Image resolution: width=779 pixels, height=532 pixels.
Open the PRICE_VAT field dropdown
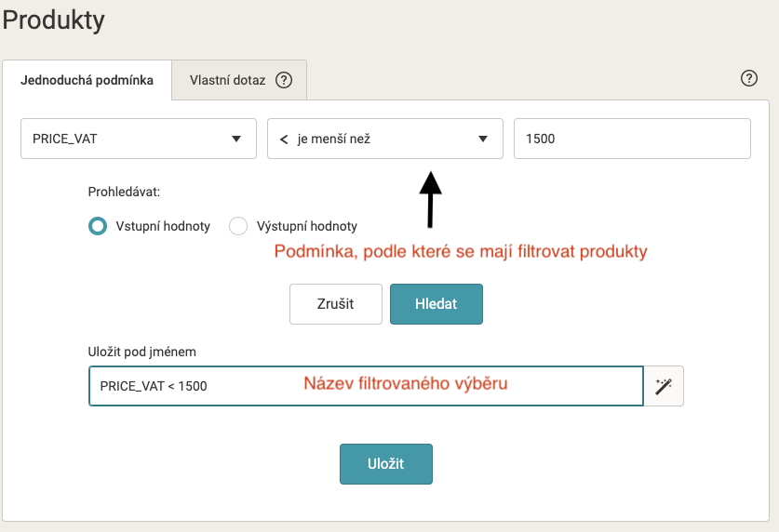pyautogui.click(x=139, y=139)
